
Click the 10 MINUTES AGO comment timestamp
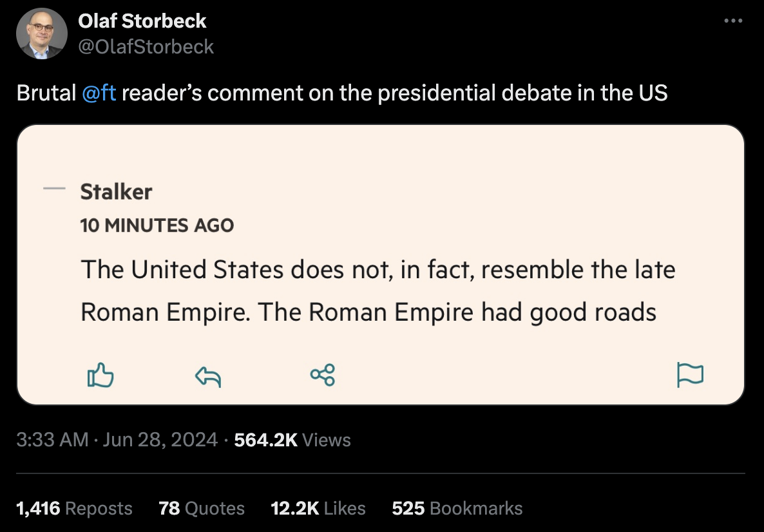pyautogui.click(x=157, y=225)
